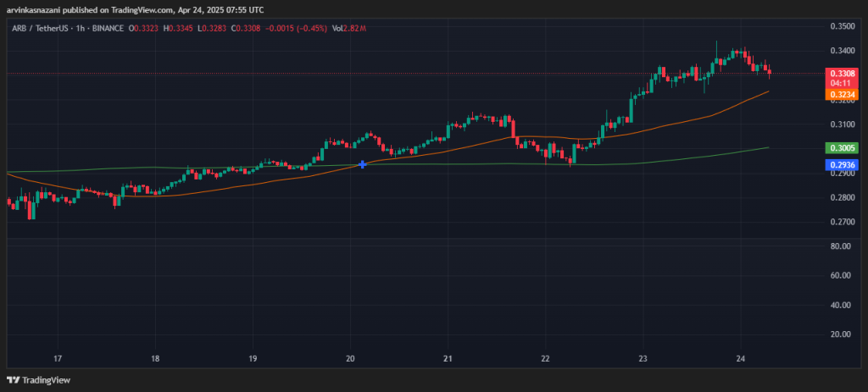Viewport: 868px width, 392px height.
Task: Click the blue cross marker on the chart
Action: (x=363, y=164)
